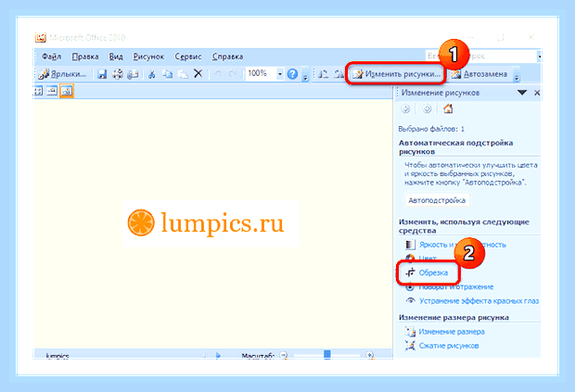575x392 pixels.
Task: Close the Изменение рисунков task pane
Action: point(537,93)
